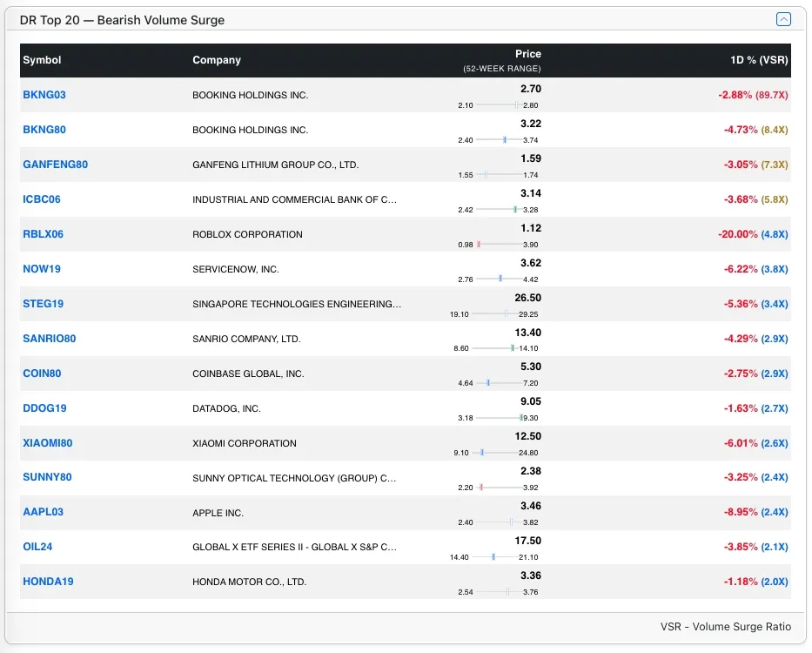Open the AAPL03 symbol link
812x653 pixels.
click(x=43, y=512)
